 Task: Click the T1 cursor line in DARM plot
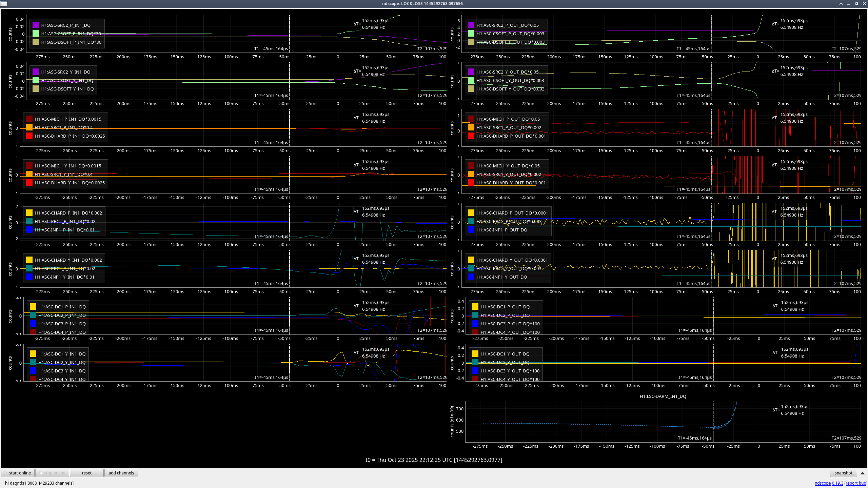[x=713, y=420]
